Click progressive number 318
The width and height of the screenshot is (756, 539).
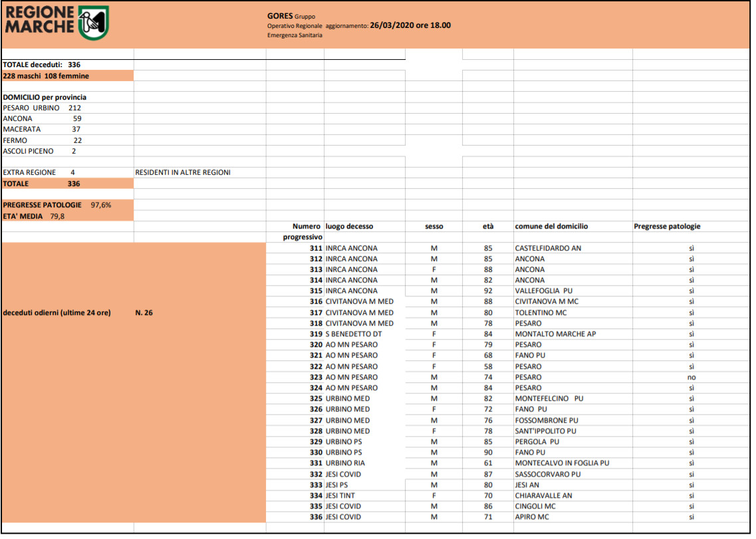pos(316,323)
